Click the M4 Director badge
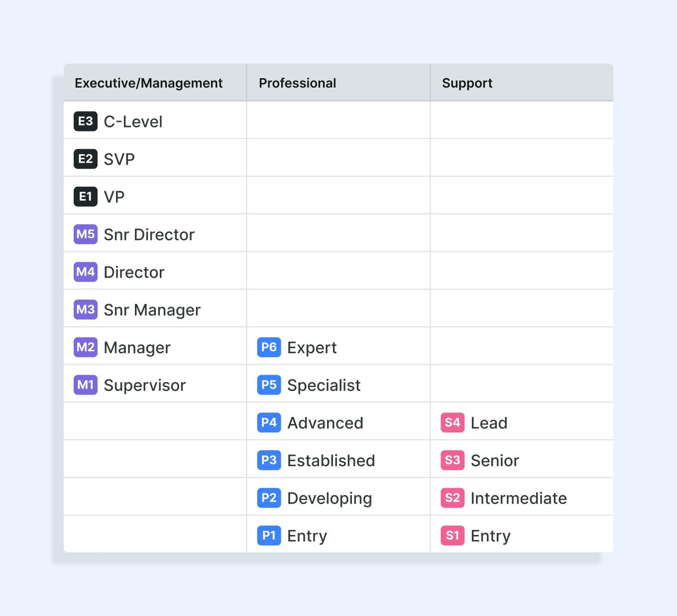Image resolution: width=677 pixels, height=616 pixels. click(86, 272)
